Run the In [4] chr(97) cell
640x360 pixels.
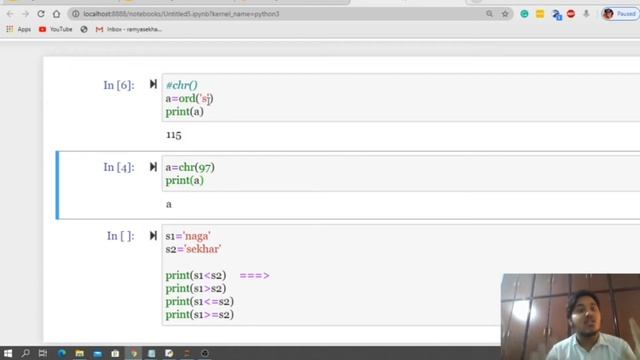coord(153,167)
